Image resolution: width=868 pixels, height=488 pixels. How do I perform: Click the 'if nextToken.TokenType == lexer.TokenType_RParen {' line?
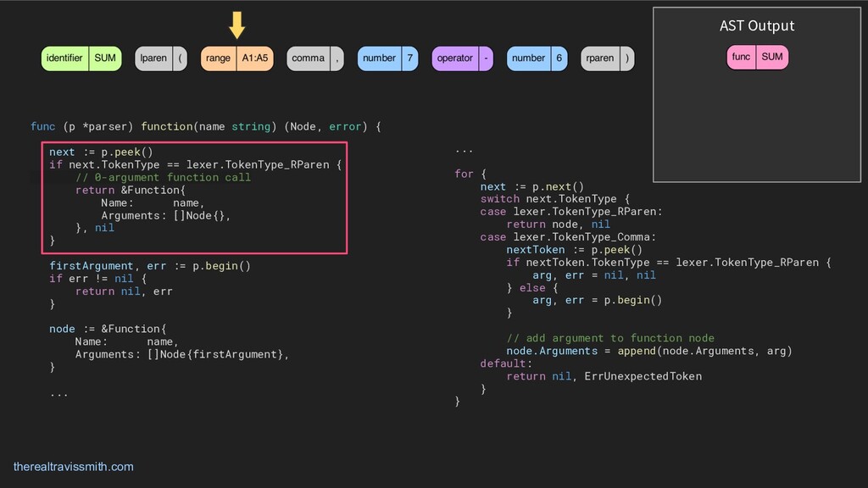pos(669,263)
